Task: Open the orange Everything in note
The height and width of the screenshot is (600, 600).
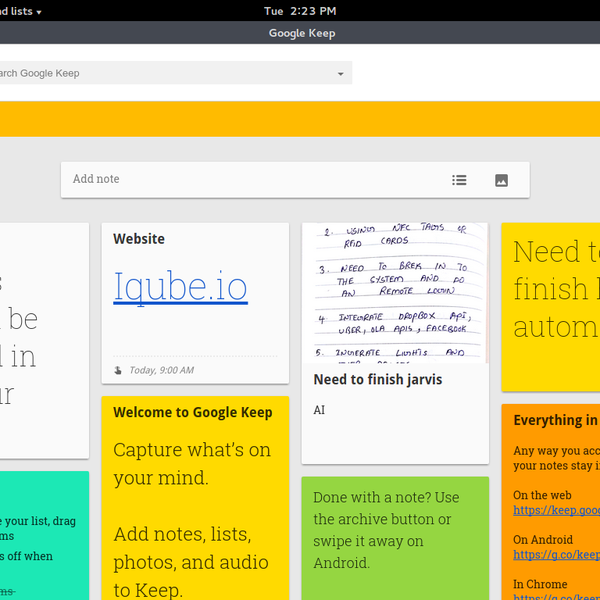Action: click(555, 420)
